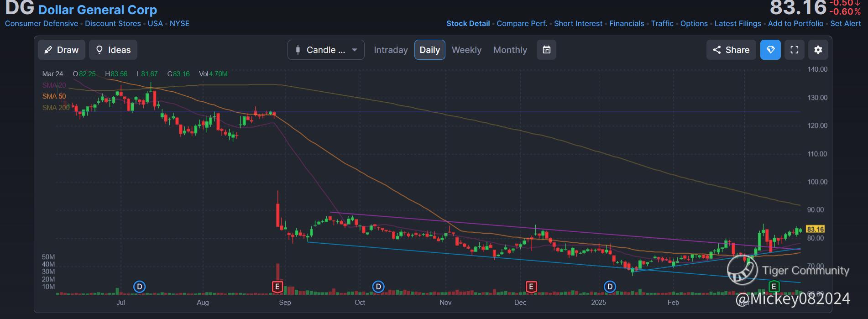This screenshot has width=868, height=319.
Task: Click the 100.00 price axis label
Action: 817,182
